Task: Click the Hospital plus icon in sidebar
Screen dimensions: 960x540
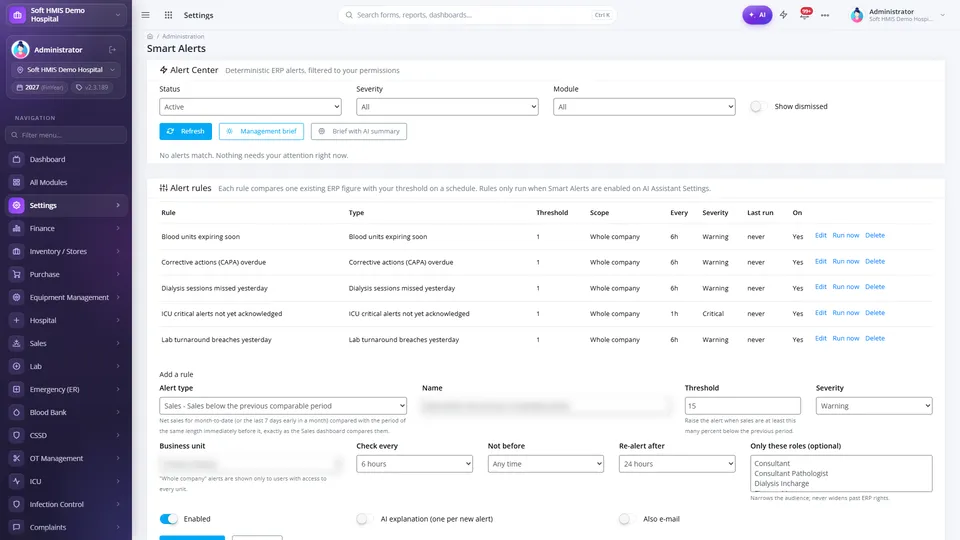Action: 17,320
